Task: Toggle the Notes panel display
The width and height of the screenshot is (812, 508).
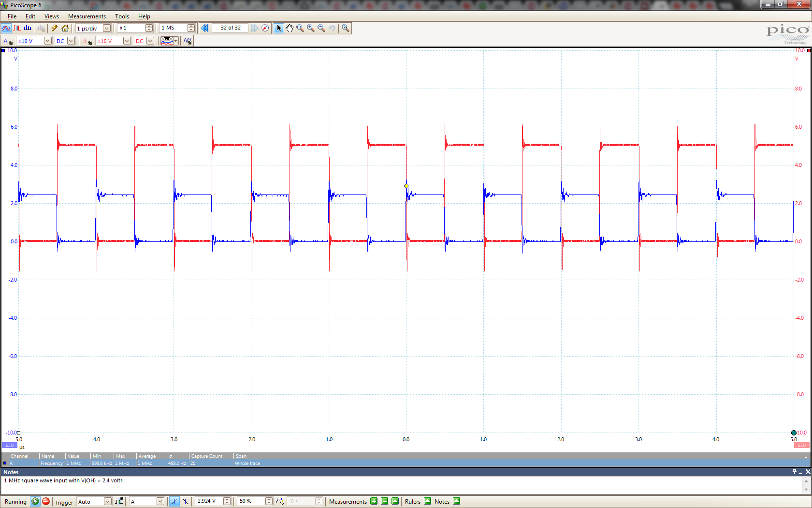Action: 456,501
